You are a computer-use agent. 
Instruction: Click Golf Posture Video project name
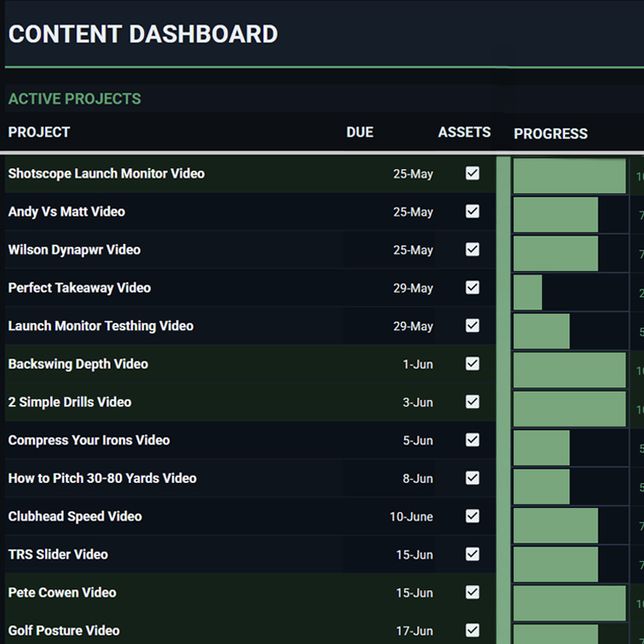[64, 630]
